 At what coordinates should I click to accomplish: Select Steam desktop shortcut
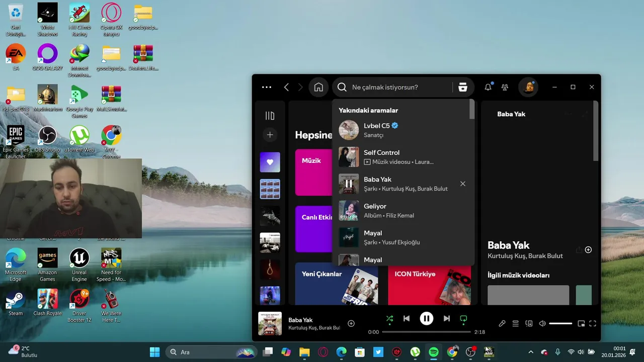click(16, 303)
